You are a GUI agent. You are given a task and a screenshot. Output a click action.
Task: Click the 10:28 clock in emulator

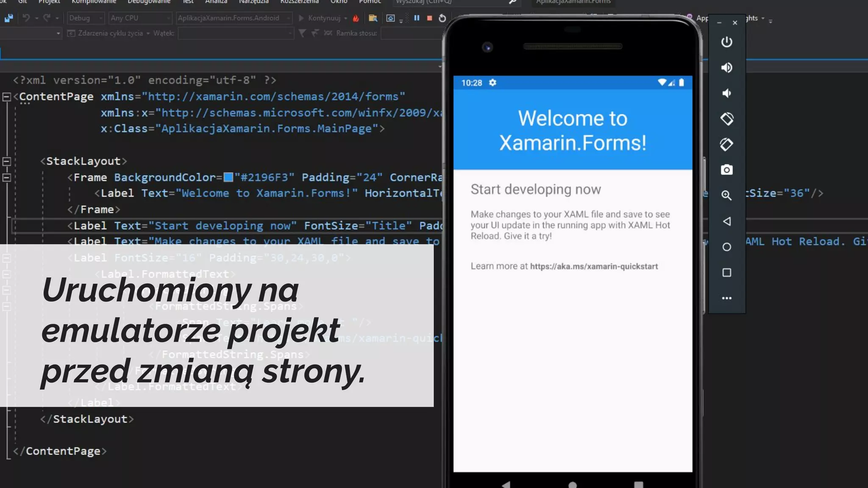click(x=472, y=83)
